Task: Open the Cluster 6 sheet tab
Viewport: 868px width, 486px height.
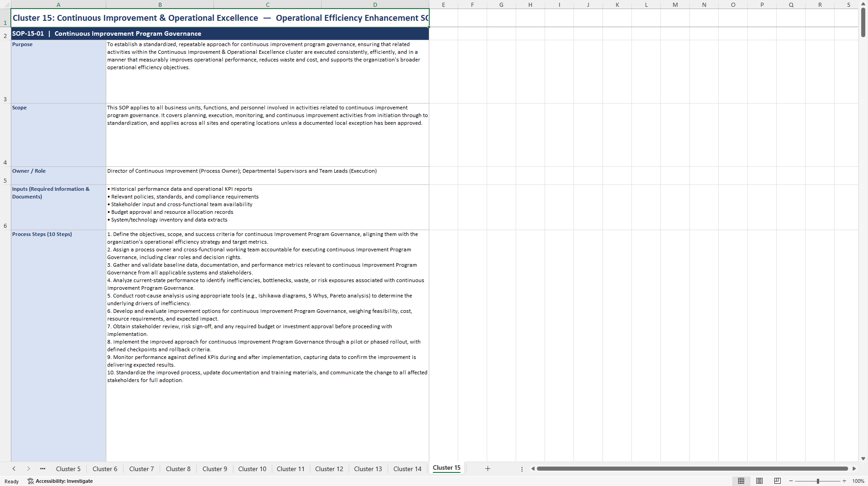Action: [x=105, y=469]
